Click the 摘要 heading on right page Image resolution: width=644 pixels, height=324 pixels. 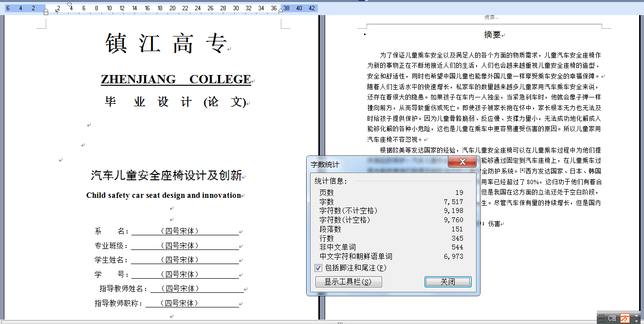492,35
